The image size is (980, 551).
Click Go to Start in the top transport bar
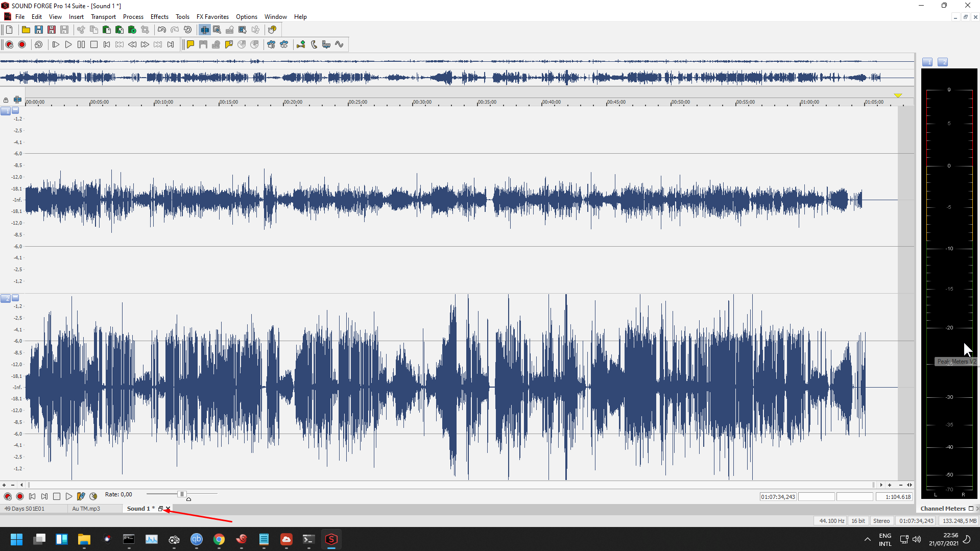coord(107,44)
